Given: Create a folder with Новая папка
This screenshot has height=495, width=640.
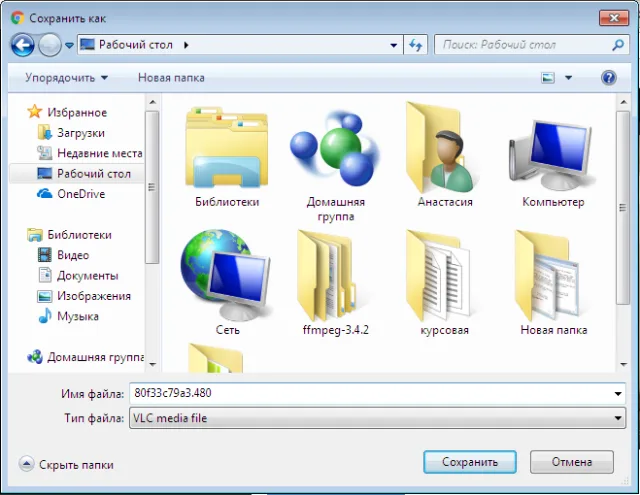Looking at the screenshot, I should (x=171, y=78).
